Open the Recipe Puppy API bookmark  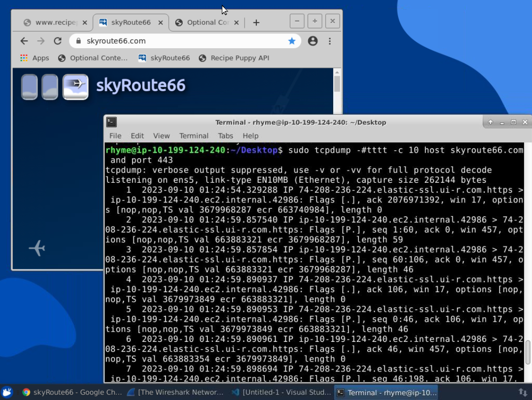[234, 58]
